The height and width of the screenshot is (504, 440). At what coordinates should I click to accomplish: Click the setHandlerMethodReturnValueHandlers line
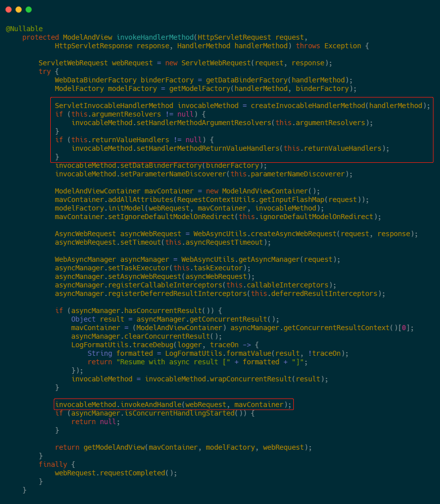pyautogui.click(x=231, y=148)
